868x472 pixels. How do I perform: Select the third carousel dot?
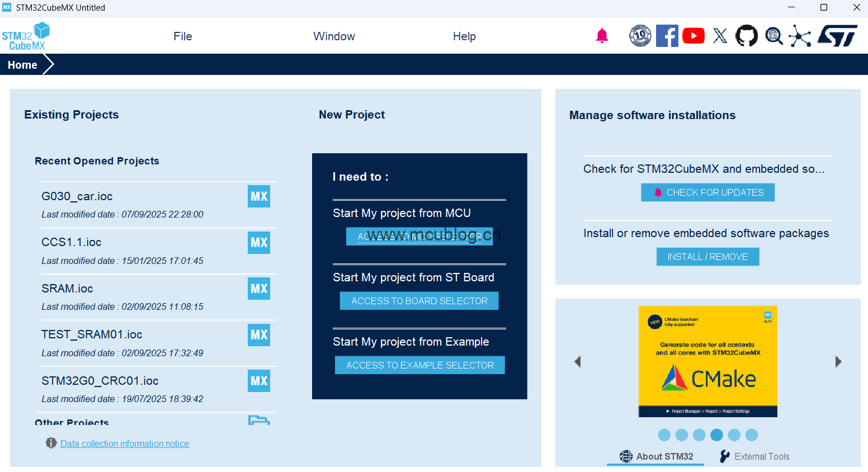tap(699, 435)
